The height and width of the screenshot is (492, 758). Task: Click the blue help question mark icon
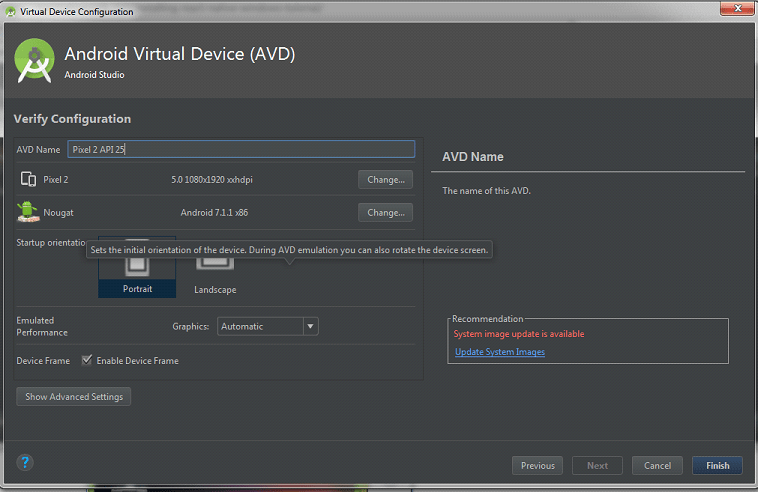(25, 463)
